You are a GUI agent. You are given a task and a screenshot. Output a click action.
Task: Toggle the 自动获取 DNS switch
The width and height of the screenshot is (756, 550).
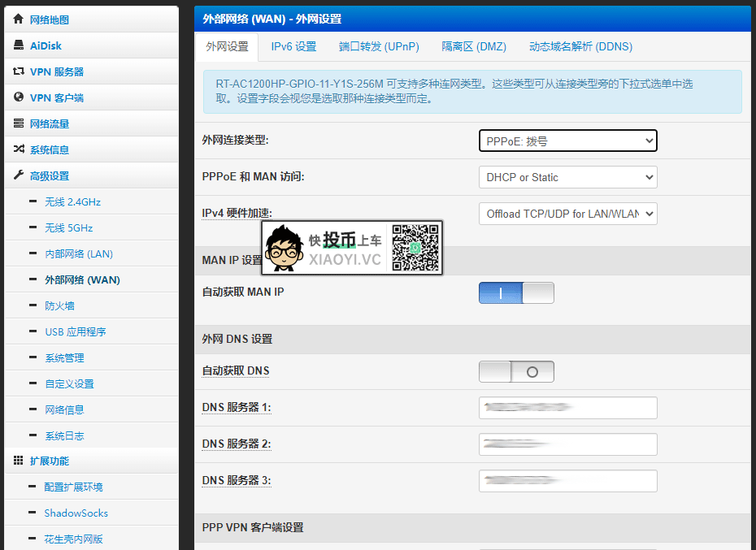coord(516,371)
